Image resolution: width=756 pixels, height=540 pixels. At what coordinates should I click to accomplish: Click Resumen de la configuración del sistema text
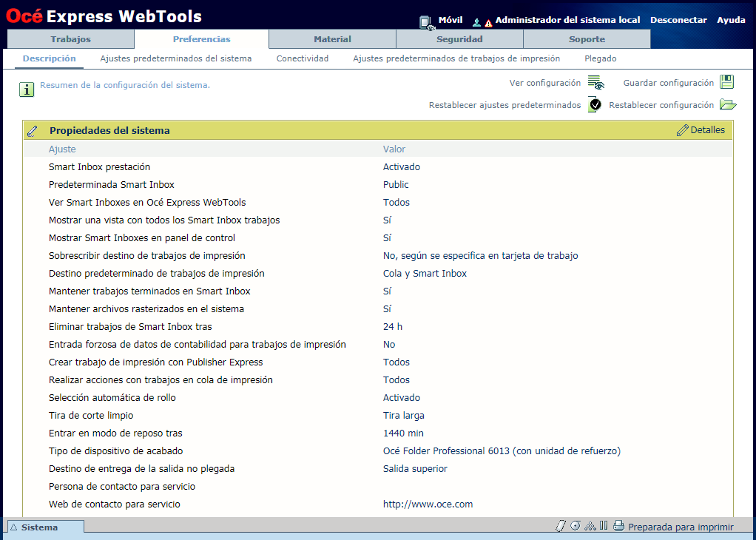125,85
